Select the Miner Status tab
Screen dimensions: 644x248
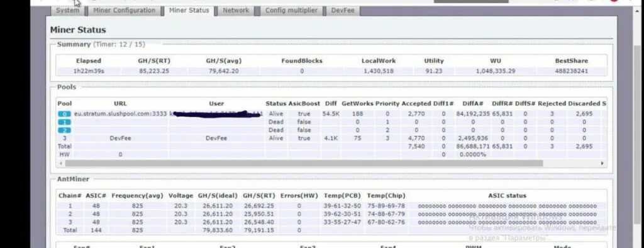click(189, 11)
